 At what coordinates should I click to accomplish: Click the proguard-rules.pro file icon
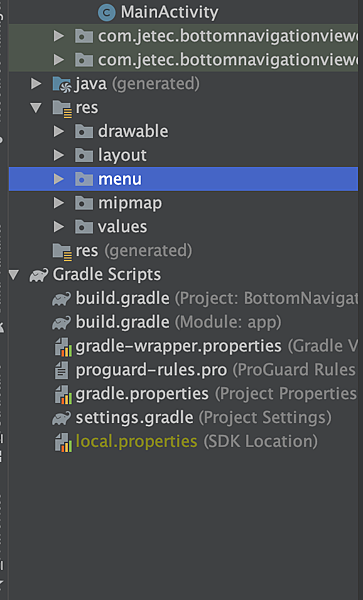62,370
